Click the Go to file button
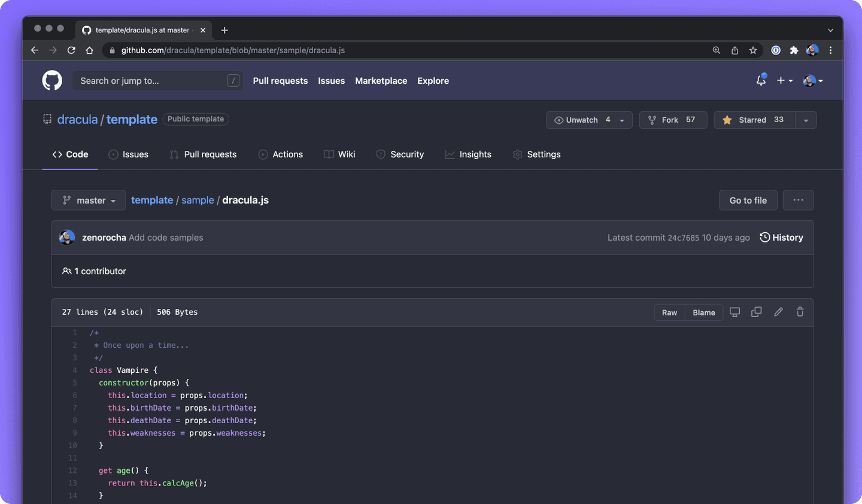Screen dimensions: 862x504 748,200
